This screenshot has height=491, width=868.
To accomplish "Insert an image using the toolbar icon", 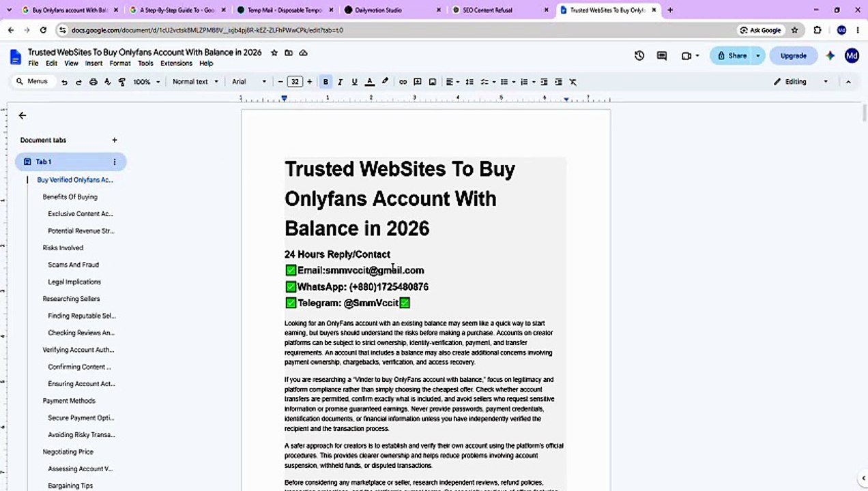I will pos(432,82).
